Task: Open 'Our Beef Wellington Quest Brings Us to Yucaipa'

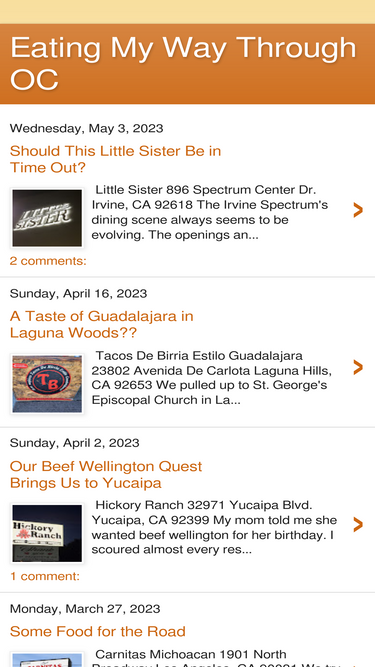Action: [x=106, y=474]
